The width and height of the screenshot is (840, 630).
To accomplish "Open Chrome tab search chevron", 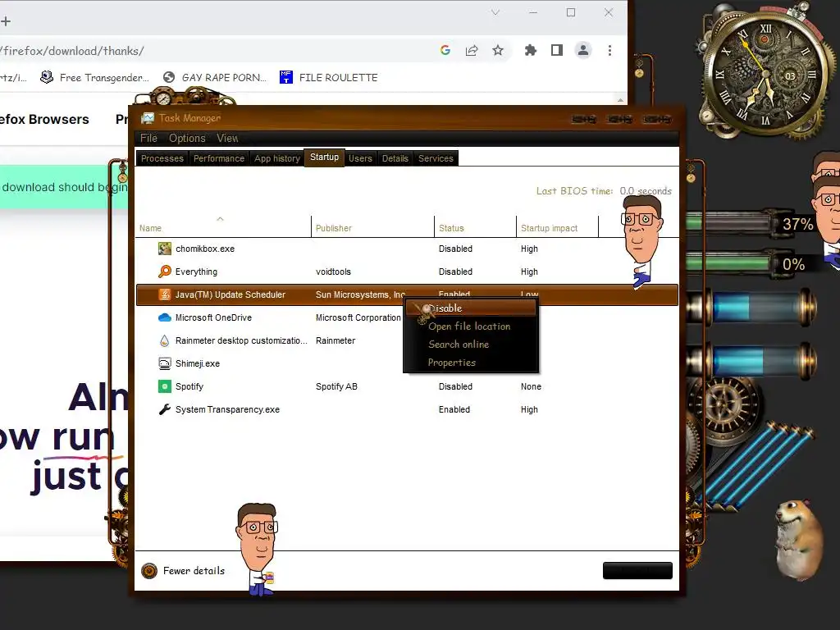I will tap(495, 12).
